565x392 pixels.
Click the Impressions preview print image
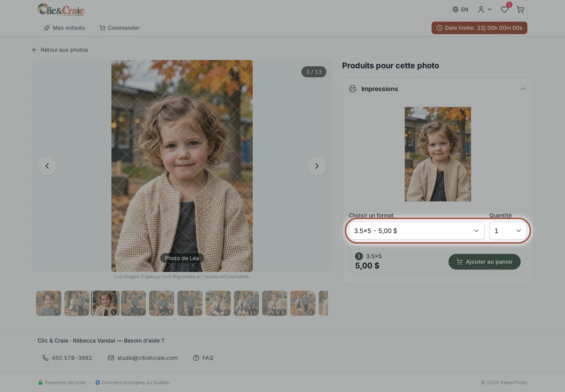(x=438, y=154)
